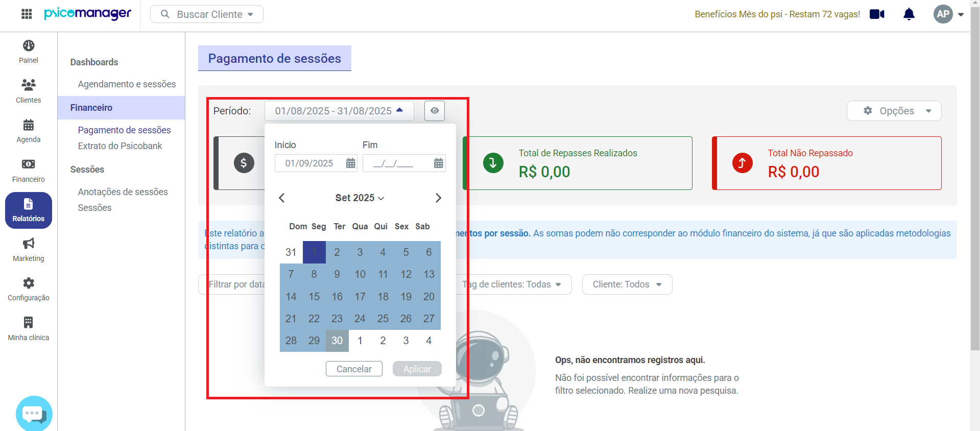The width and height of the screenshot is (980, 431).
Task: Select day 6 in the calendar
Action: (x=429, y=252)
